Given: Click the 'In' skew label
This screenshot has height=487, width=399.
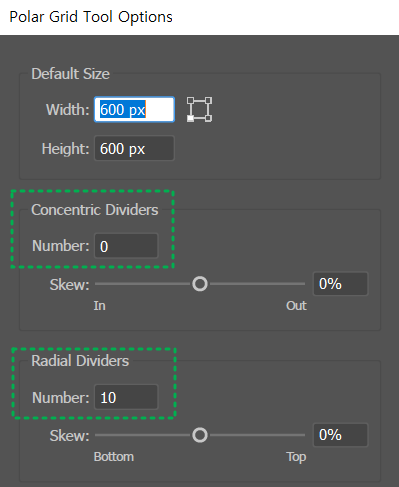Looking at the screenshot, I should (99, 305).
